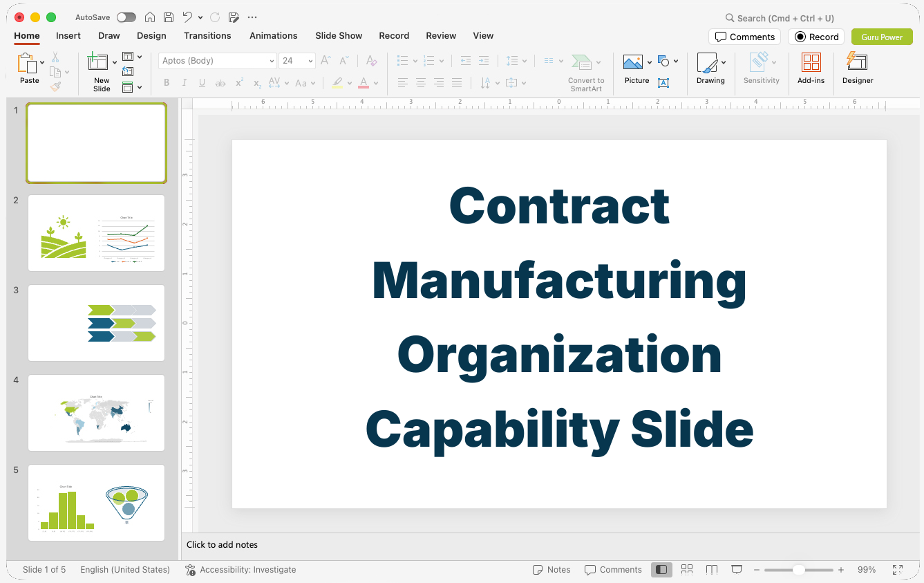
Task: Click Accessibility: Investigate in status bar
Action: 241,570
